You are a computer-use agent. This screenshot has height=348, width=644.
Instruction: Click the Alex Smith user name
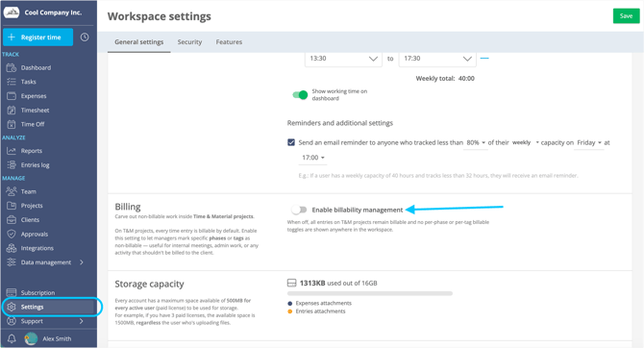point(57,338)
